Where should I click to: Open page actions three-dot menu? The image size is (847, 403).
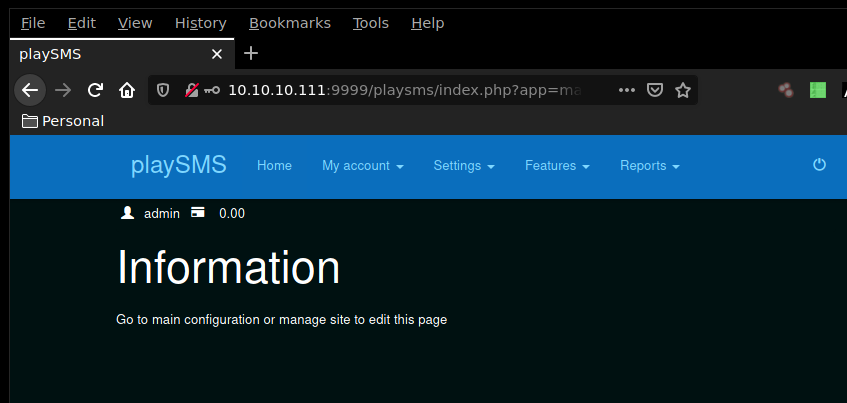627,90
